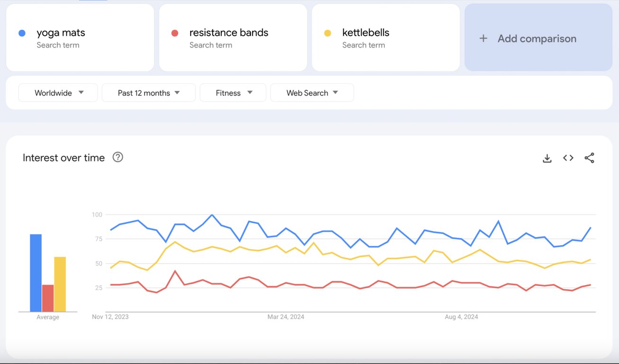The height and width of the screenshot is (364, 619).
Task: Open the Fitness category dropdown
Action: [233, 92]
